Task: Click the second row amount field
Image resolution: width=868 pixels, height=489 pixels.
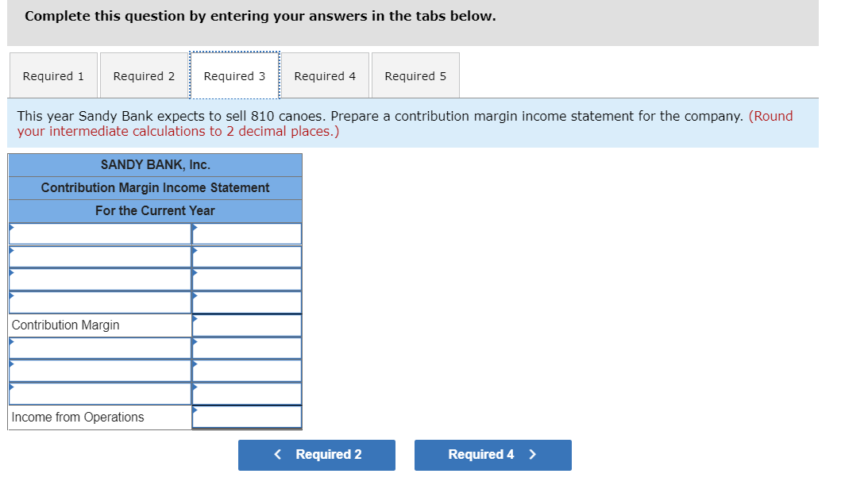Action: (246, 256)
